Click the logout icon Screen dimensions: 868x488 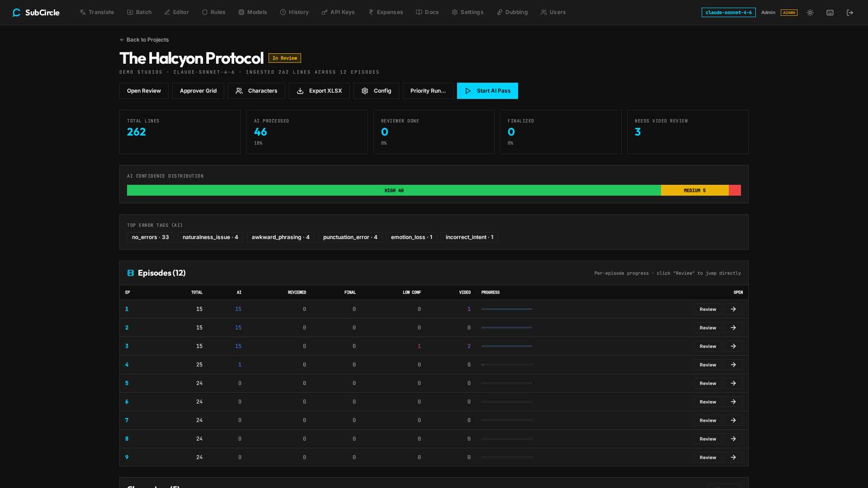point(850,13)
